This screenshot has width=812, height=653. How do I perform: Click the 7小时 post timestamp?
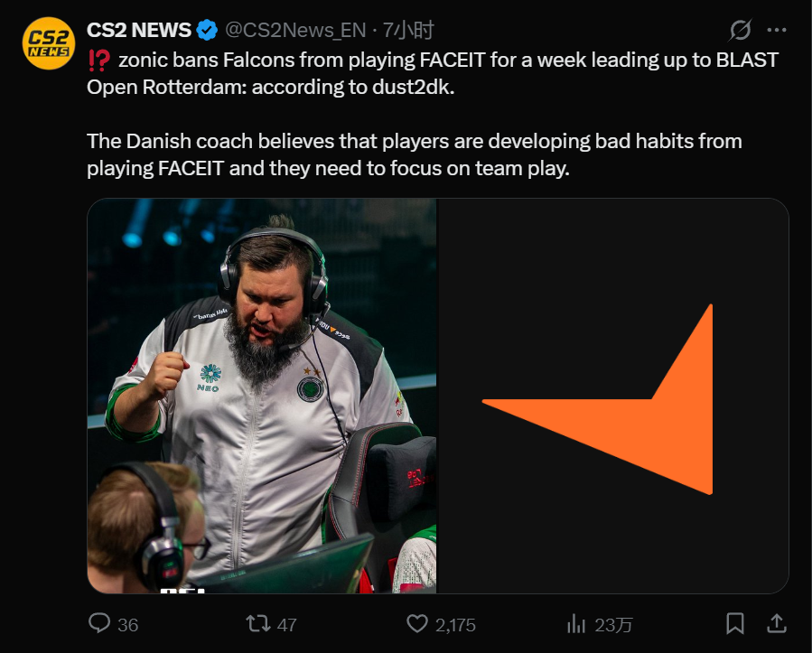(x=408, y=31)
